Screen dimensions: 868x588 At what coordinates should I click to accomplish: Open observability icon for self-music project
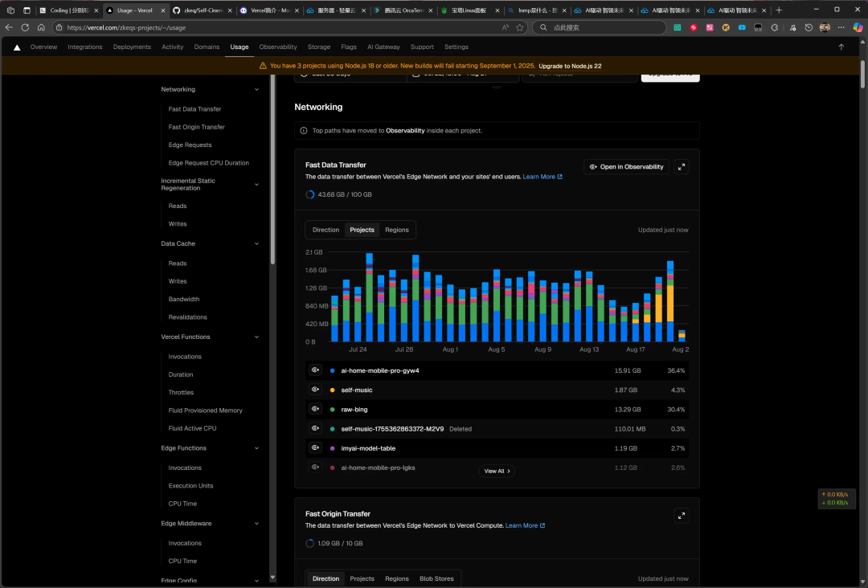(x=315, y=390)
